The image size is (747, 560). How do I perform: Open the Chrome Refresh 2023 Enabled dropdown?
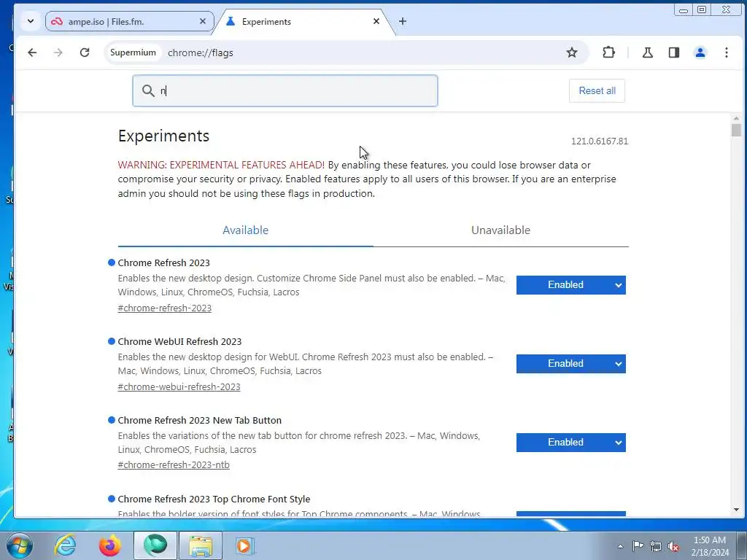570,285
